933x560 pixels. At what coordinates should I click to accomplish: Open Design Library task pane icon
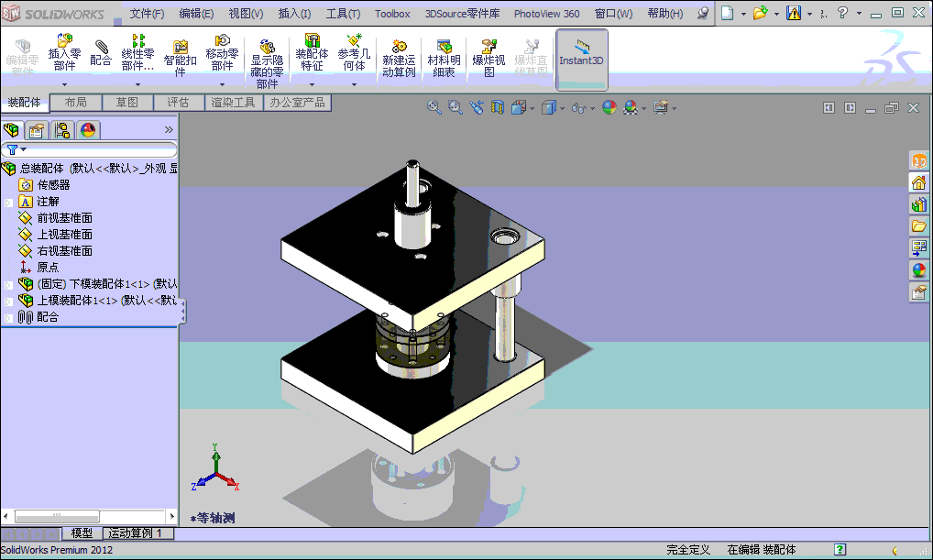tap(919, 204)
